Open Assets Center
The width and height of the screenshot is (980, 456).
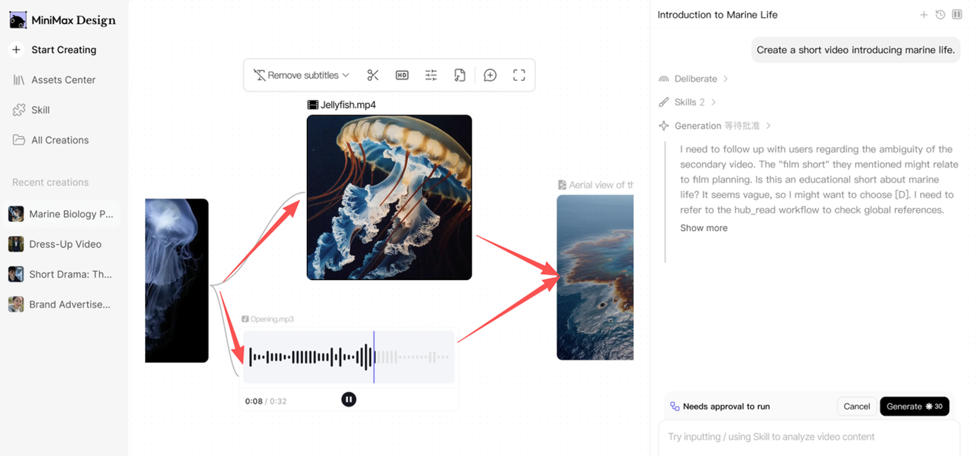tap(64, 80)
